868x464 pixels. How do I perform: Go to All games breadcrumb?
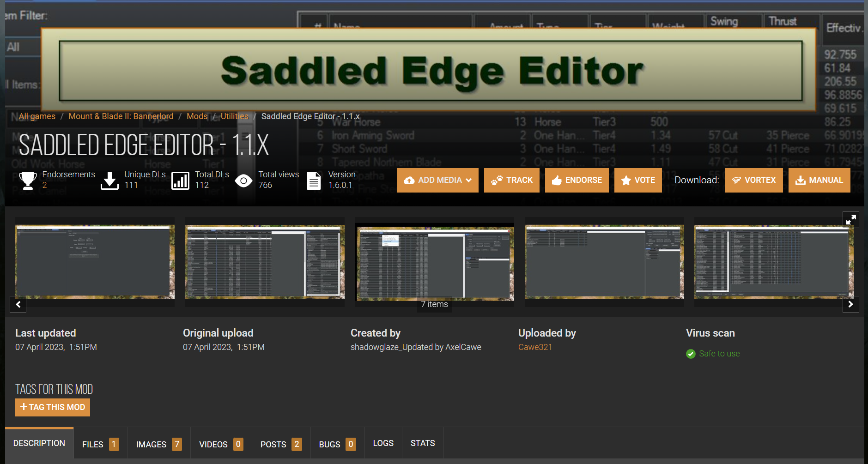pos(37,116)
